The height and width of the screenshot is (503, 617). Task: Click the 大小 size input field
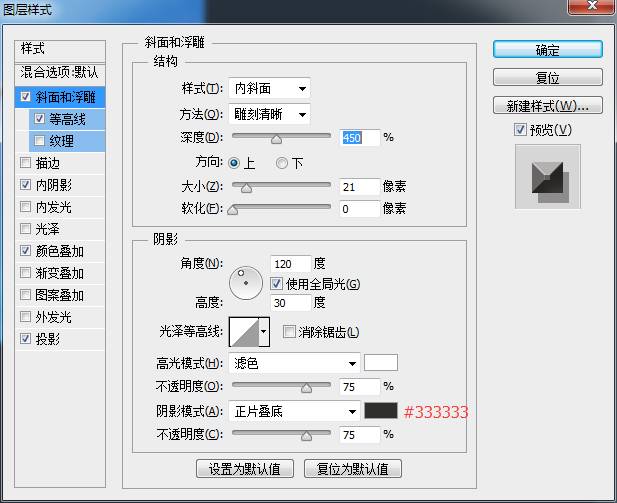[x=359, y=186]
